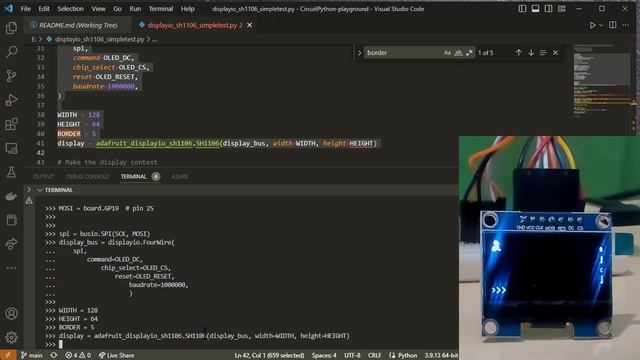
Task: Toggle secondary side bar layout button
Action: coord(548,9)
